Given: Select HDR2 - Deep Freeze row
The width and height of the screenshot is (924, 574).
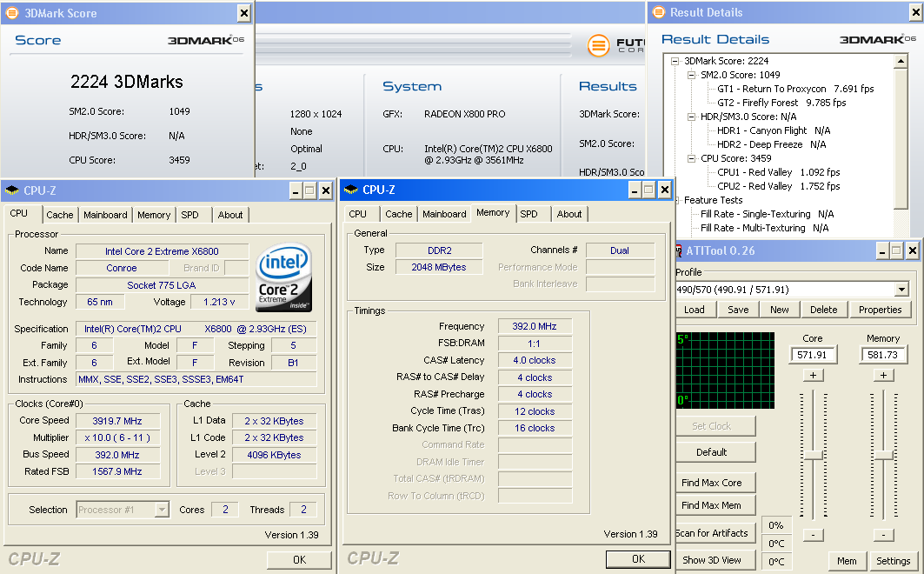Looking at the screenshot, I should pos(771,144).
